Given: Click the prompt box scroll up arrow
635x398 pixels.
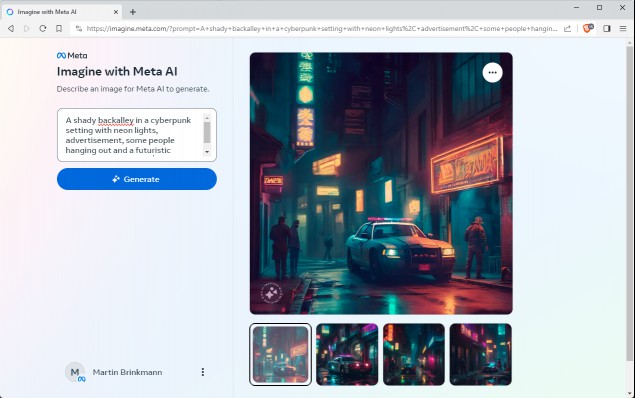Looking at the screenshot, I should coord(207,118).
